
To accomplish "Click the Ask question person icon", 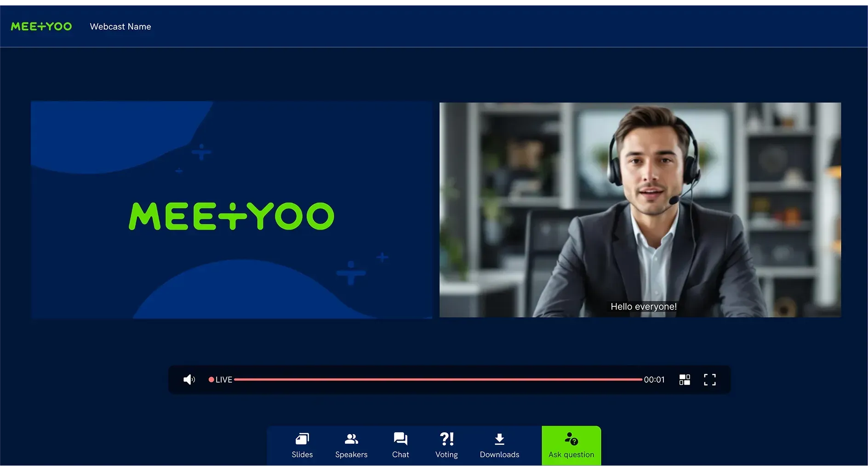I will point(571,438).
